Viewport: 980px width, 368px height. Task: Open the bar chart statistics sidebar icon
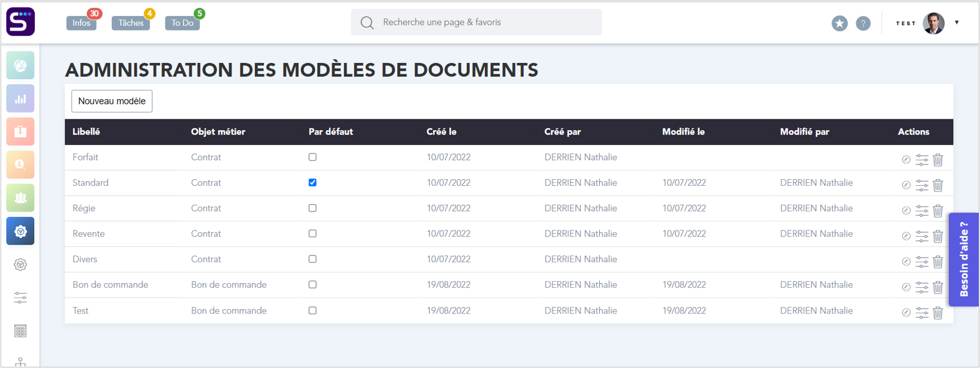pos(20,98)
